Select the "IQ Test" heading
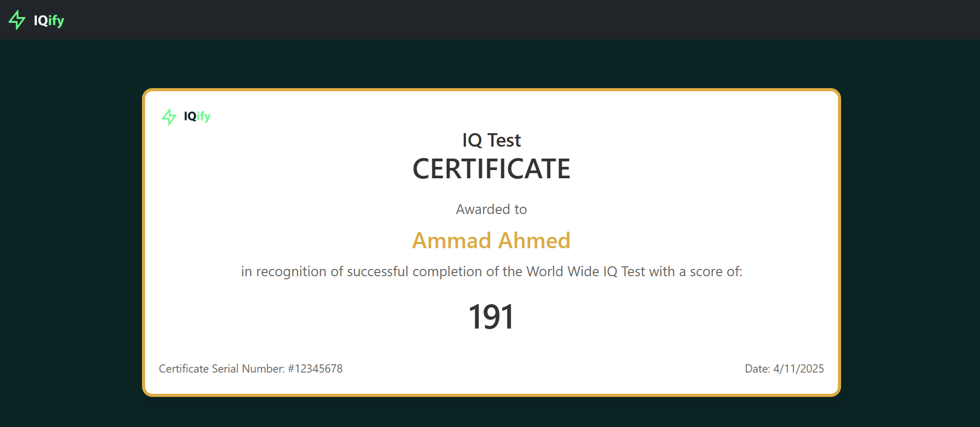The width and height of the screenshot is (980, 427). 491,140
